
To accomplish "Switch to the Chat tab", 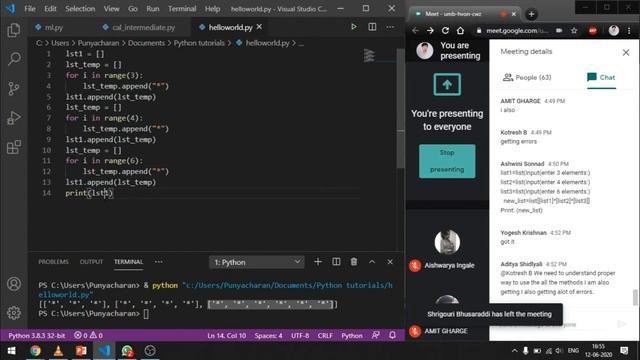I will [x=601, y=77].
